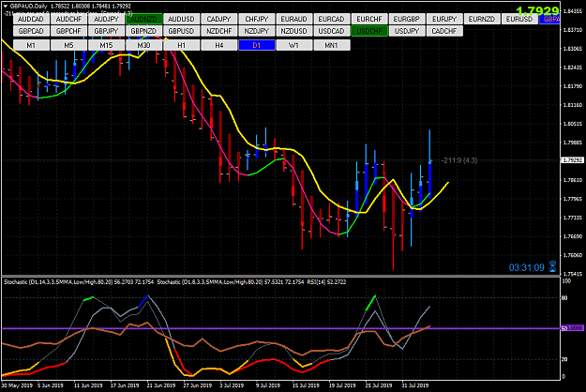Screen dimensions: 586x392
Task: Click first Stochastic (D1,14,3,3) label
Action: pos(79,282)
